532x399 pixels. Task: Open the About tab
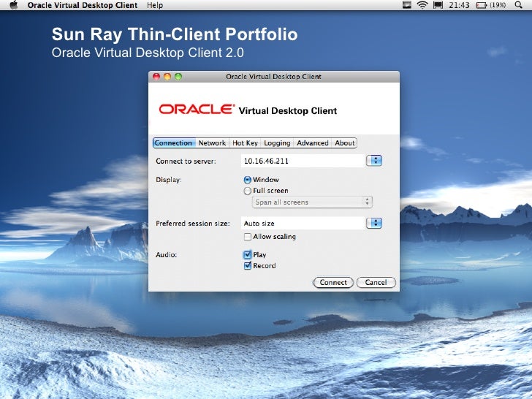(344, 142)
